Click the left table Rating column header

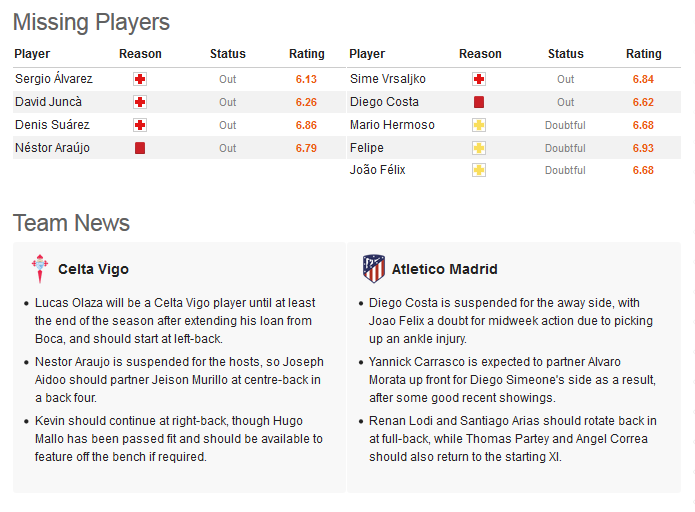(x=307, y=54)
